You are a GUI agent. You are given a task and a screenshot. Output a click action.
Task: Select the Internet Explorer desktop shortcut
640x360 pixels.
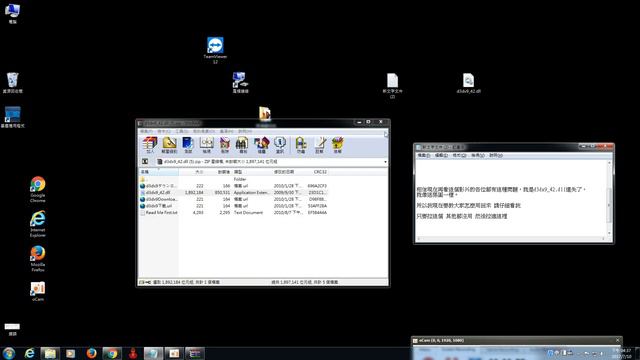[x=38, y=224]
